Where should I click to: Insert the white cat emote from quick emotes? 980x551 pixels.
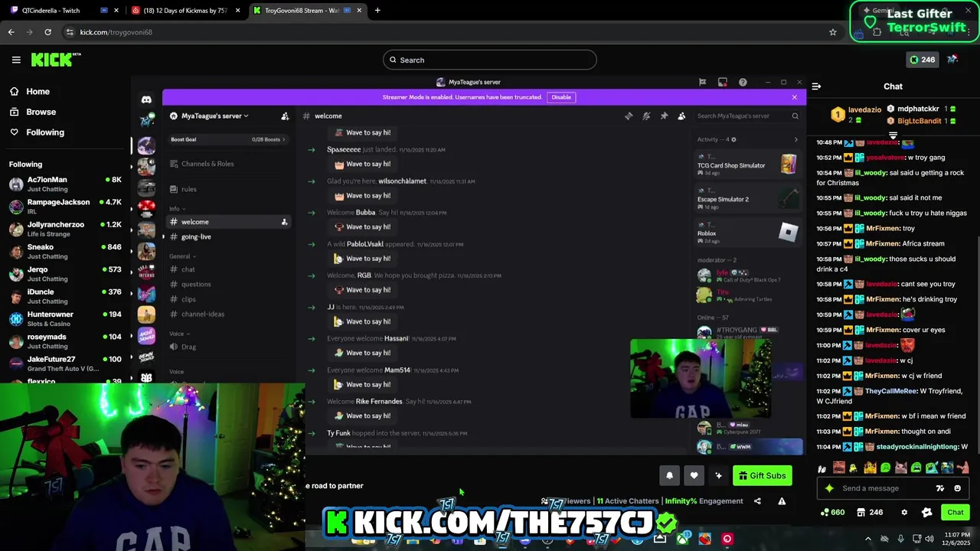click(900, 468)
